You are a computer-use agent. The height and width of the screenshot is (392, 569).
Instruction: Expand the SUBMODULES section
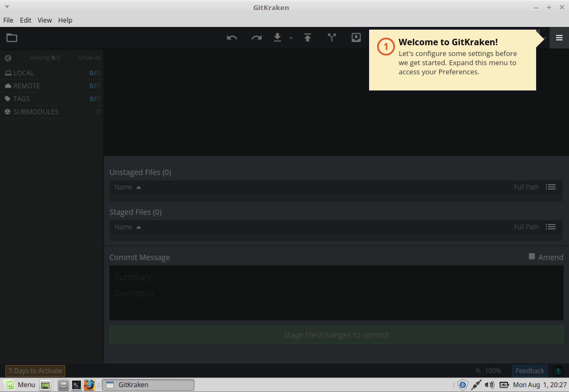click(x=52, y=112)
